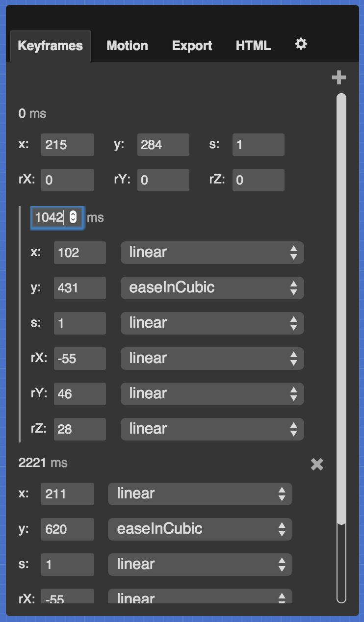Click the vertical scrollbar thumb
The width and height of the screenshot is (364, 622).
(341, 309)
